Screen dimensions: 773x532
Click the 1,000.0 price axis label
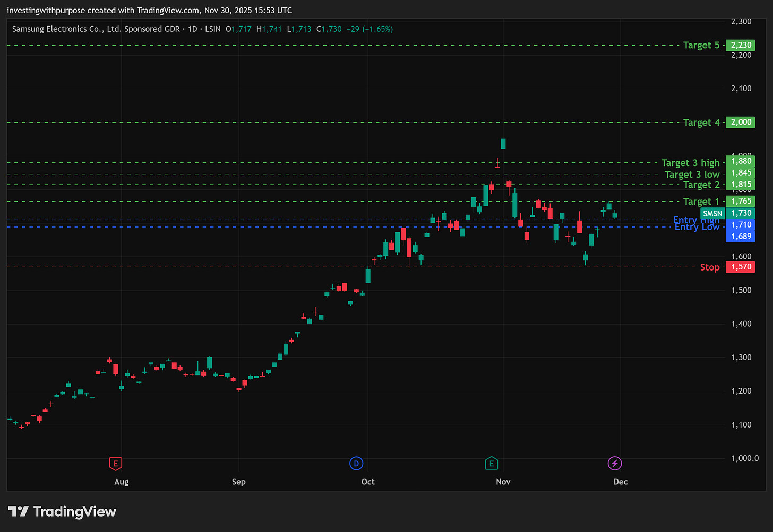coord(745,458)
